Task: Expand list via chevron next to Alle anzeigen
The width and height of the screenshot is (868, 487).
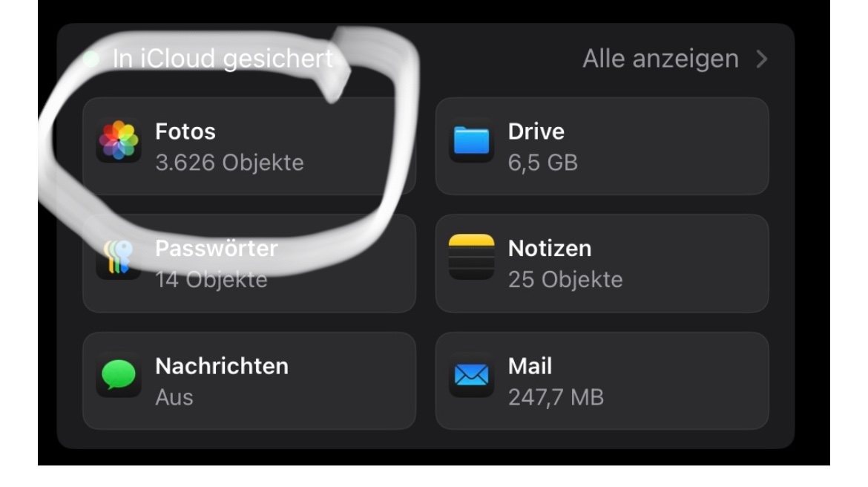Action: pos(761,59)
